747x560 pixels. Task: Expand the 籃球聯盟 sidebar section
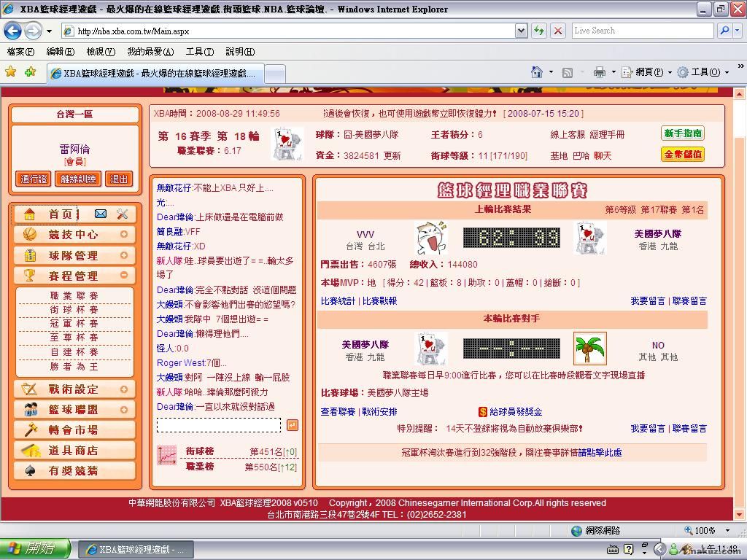[x=124, y=410]
